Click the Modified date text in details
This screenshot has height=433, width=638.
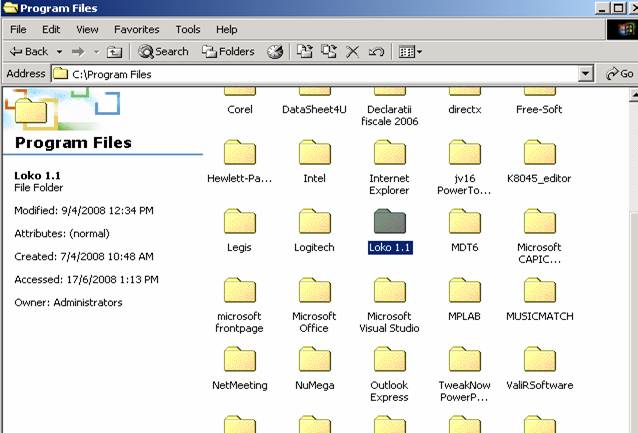pyautogui.click(x=84, y=210)
